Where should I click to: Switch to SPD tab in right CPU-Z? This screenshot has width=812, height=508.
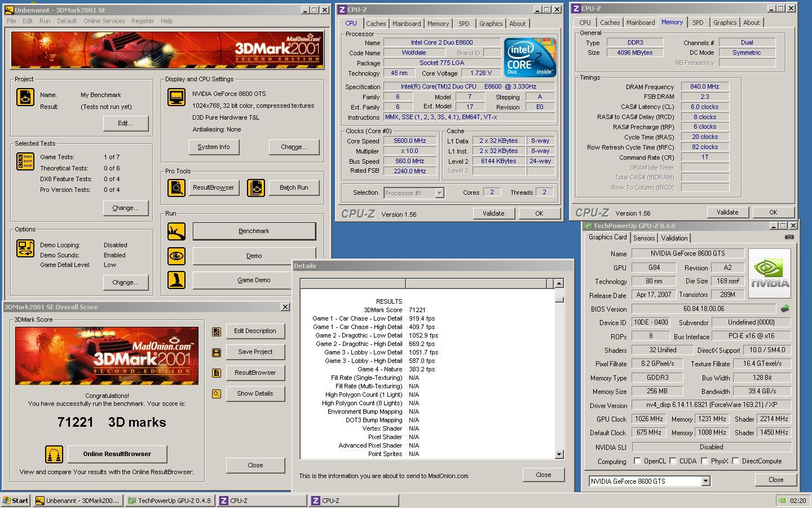tap(698, 23)
